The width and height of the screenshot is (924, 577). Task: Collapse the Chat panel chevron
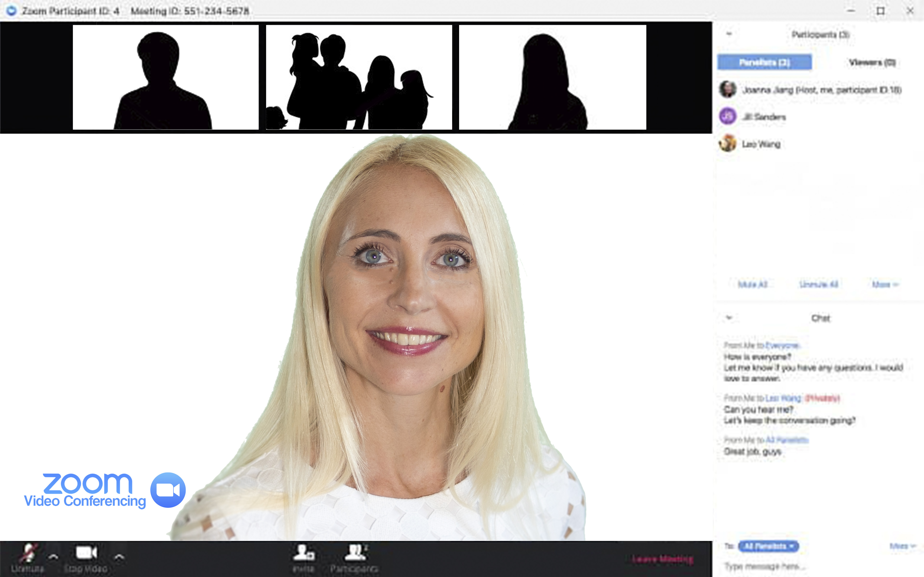tap(729, 317)
